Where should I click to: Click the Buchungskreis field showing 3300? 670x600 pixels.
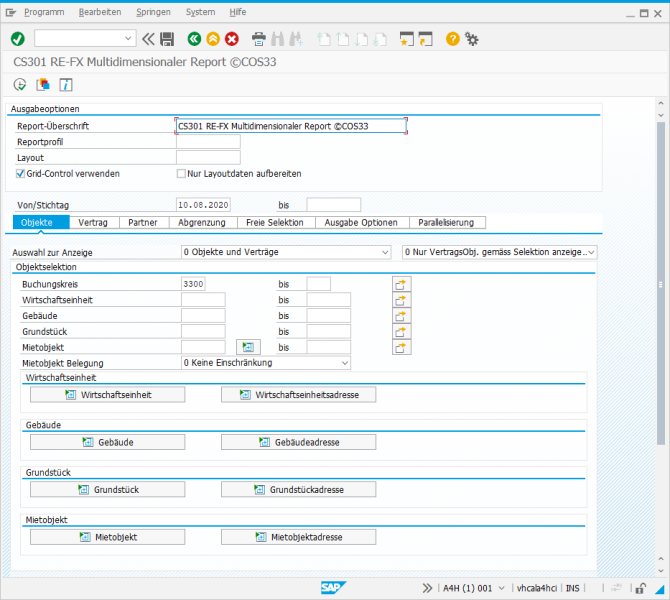click(193, 284)
